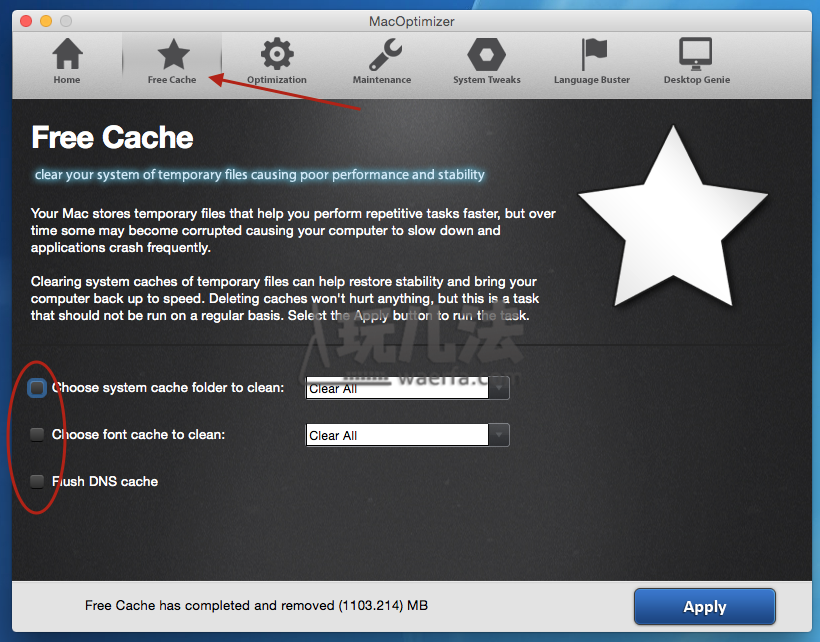Image resolution: width=820 pixels, height=642 pixels.
Task: Expand the font cache dropdown
Action: click(x=499, y=435)
